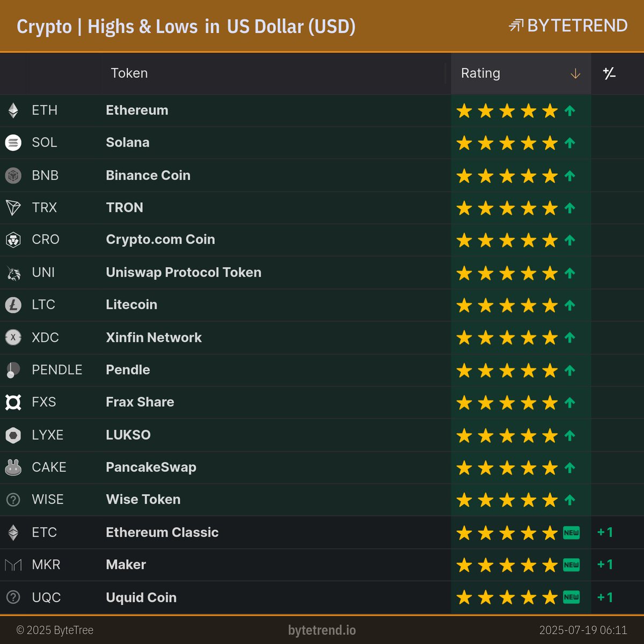Screen dimensions: 644x644
Task: Click the Litecoin token name
Action: click(x=131, y=305)
